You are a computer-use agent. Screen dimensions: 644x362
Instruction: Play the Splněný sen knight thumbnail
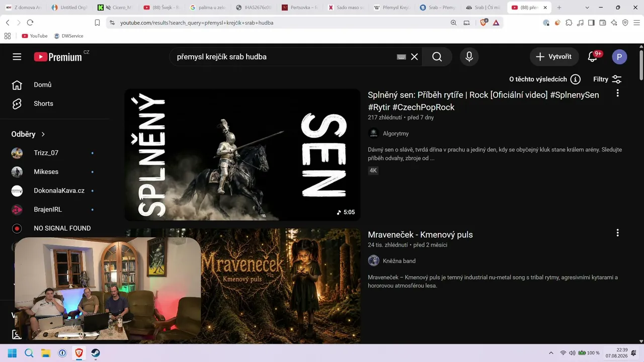(243, 155)
